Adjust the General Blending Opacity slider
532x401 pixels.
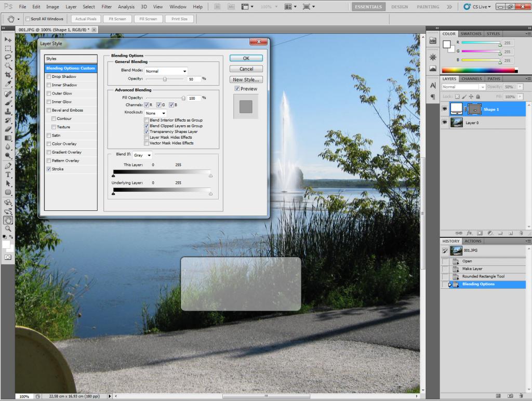pyautogui.click(x=165, y=79)
